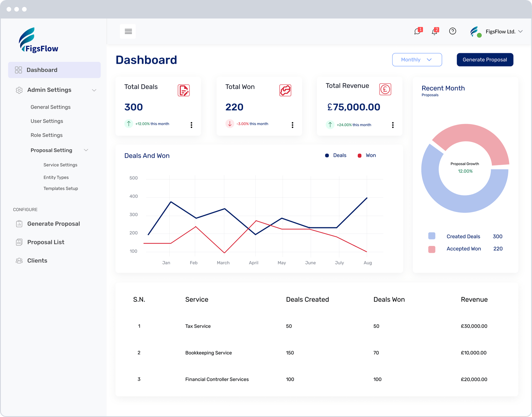532x417 pixels.
Task: Click the S.N. column header
Action: [139, 299]
